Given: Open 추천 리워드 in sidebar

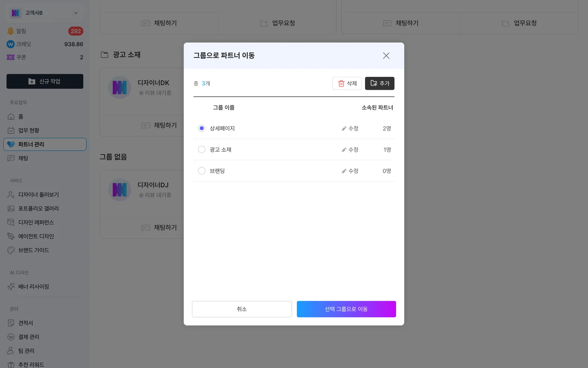Looking at the screenshot, I should 45,365.
